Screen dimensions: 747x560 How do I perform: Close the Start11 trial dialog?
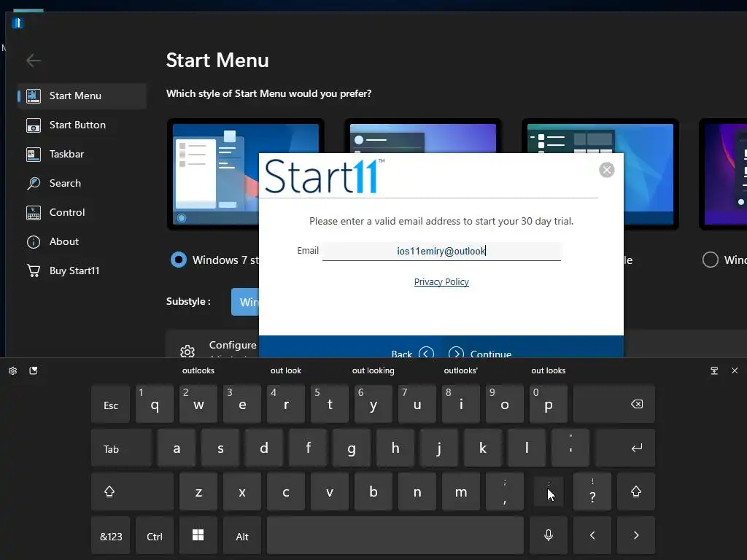[x=606, y=170]
